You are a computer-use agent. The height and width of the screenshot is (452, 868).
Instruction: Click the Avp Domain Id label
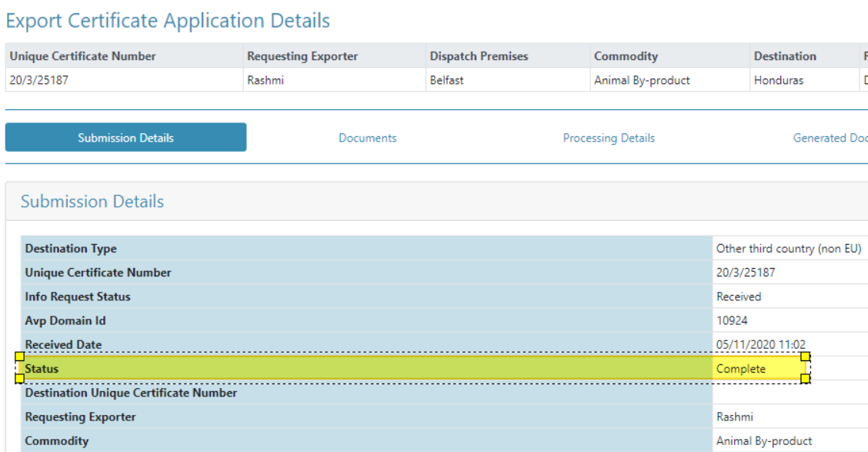65,320
